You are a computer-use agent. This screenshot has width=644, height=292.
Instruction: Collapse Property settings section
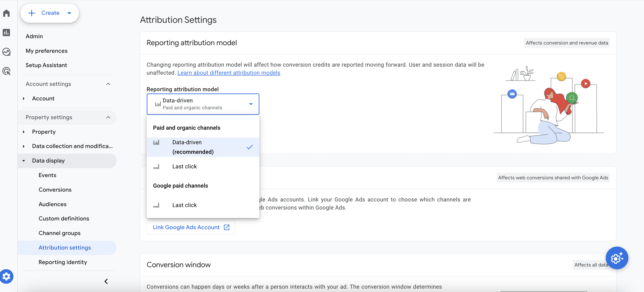click(x=108, y=117)
